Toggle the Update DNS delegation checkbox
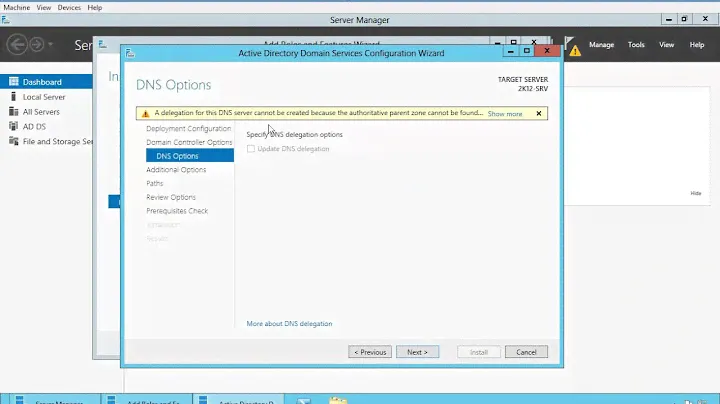 coord(250,149)
